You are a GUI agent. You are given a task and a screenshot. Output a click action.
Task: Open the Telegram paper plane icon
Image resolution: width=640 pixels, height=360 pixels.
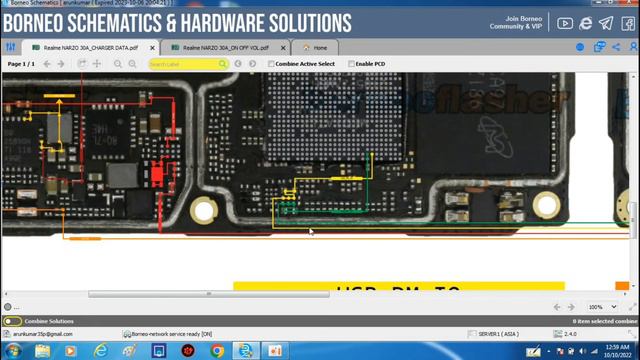tap(606, 23)
